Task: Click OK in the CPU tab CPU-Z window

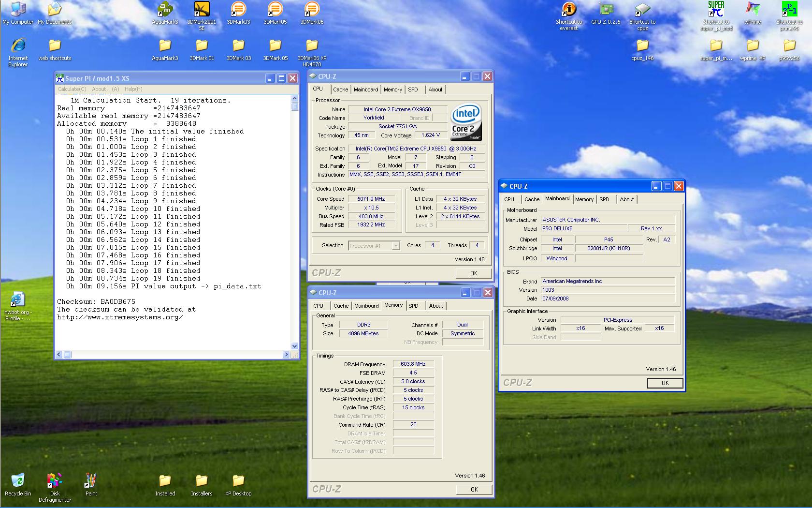Action: (x=474, y=273)
